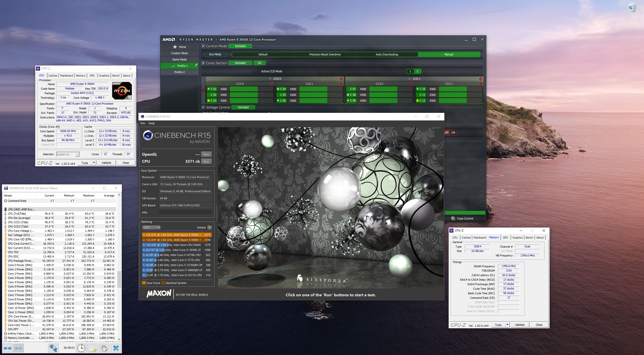Click HWiNFO log file with plus icon

click(93, 348)
